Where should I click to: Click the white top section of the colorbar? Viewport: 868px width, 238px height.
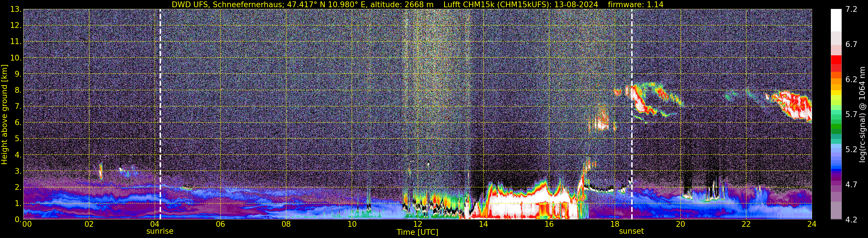click(836, 20)
